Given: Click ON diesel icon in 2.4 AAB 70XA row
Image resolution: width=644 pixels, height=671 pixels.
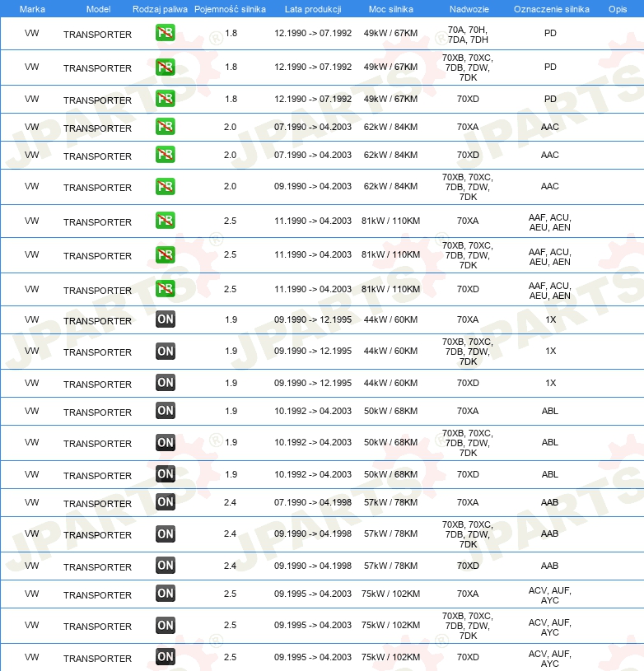Looking at the screenshot, I should [x=166, y=502].
